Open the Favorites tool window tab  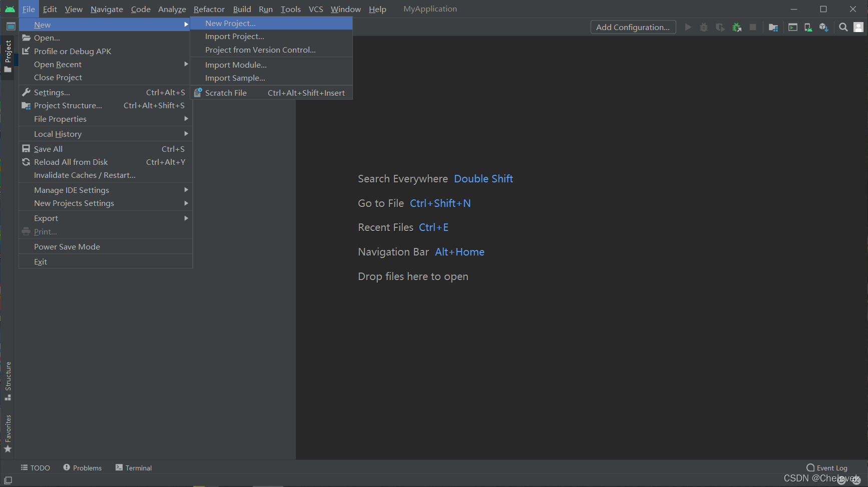coord(8,434)
